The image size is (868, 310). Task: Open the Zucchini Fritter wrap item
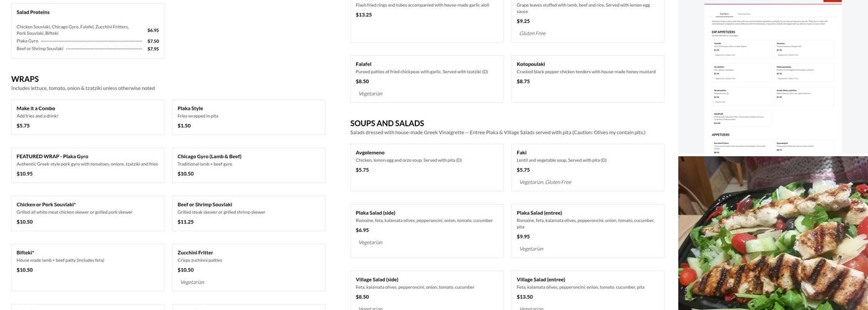click(248, 267)
